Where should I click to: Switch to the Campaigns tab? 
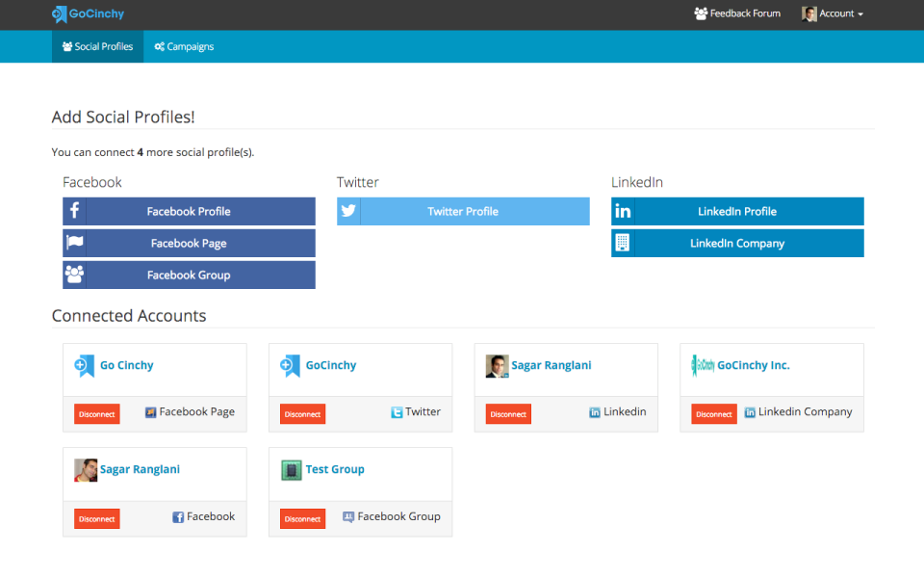coord(184,46)
